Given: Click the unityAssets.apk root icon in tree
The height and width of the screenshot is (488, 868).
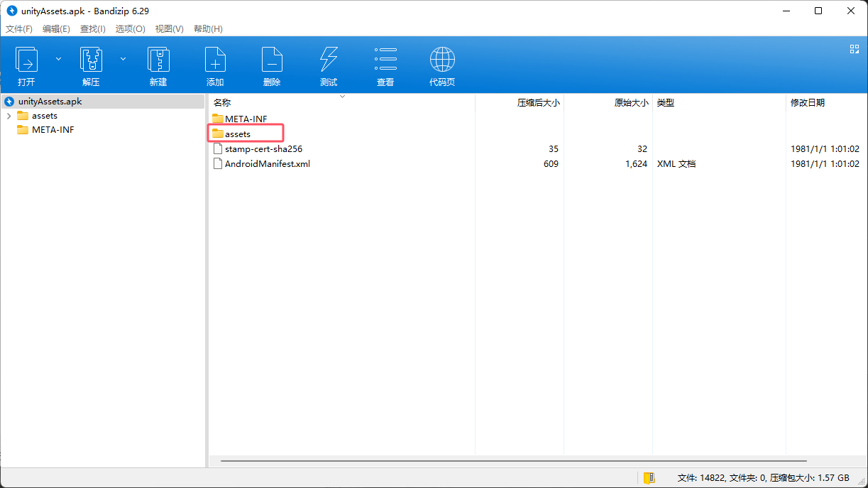Looking at the screenshot, I should click(x=9, y=102).
